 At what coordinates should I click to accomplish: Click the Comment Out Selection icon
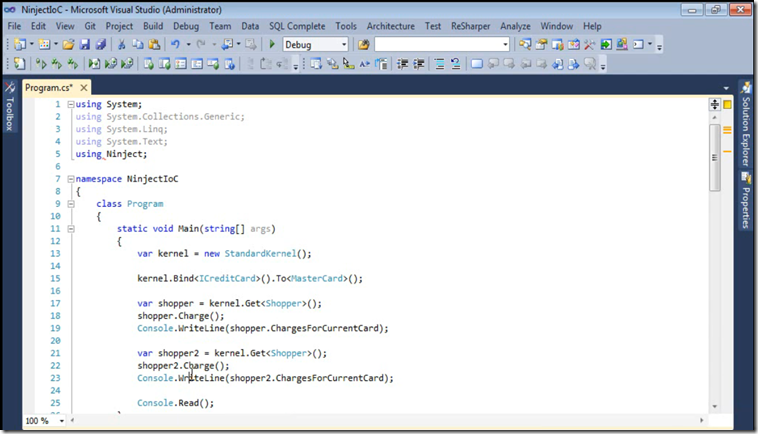coord(439,64)
